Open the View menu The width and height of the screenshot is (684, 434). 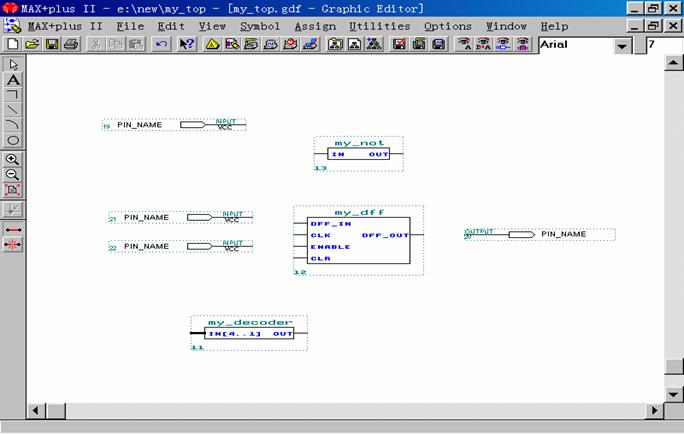click(x=212, y=26)
